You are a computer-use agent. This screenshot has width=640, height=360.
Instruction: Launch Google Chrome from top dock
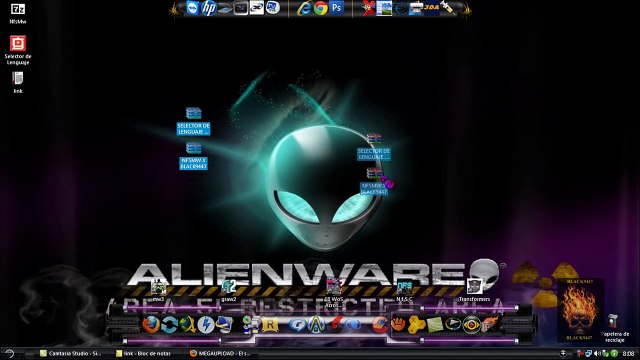320,8
